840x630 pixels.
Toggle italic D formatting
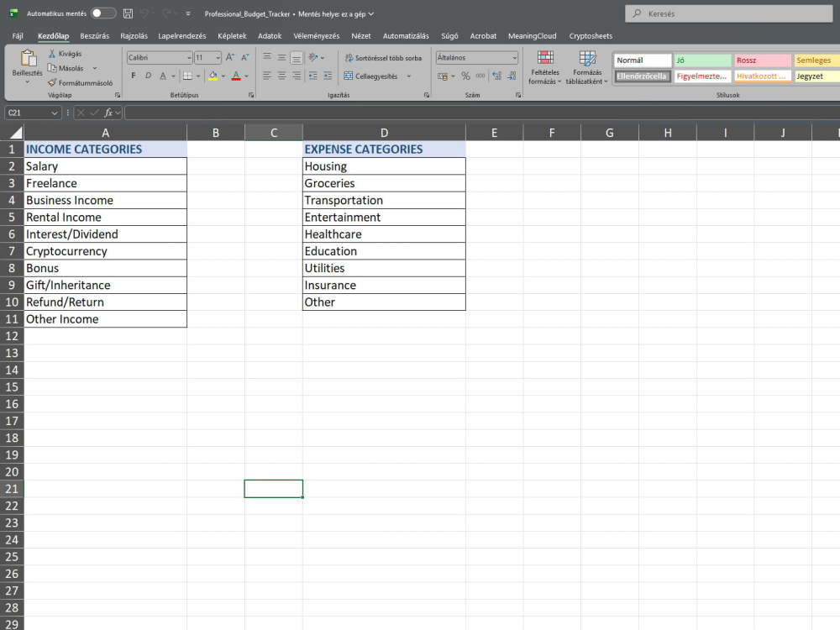tap(148, 76)
